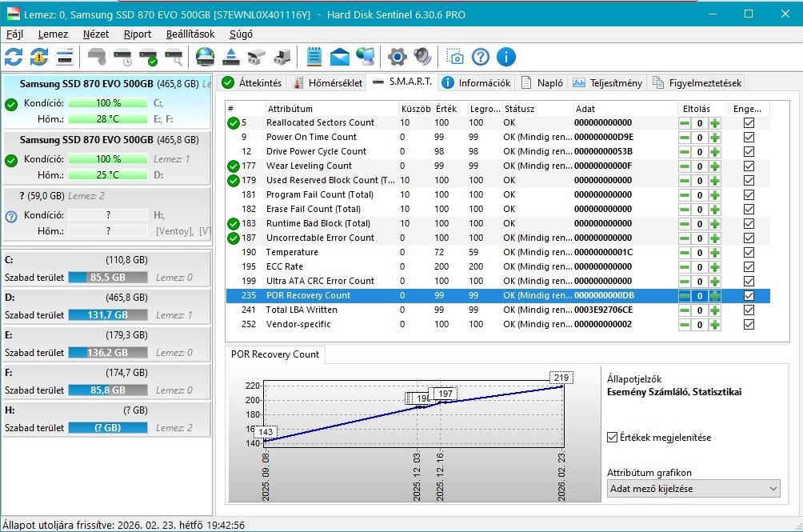Image resolution: width=803 pixels, height=532 pixels.
Task: Click the speaker sound toolbar icon
Action: point(422,57)
